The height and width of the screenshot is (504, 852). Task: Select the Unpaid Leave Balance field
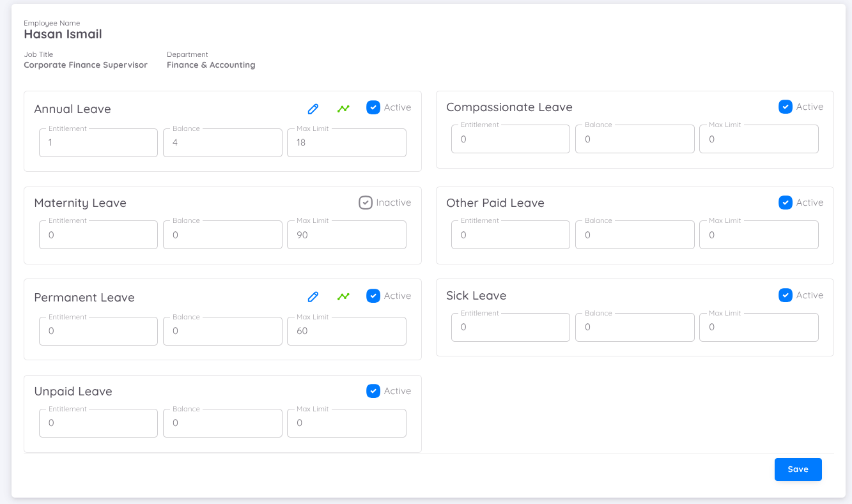222,423
